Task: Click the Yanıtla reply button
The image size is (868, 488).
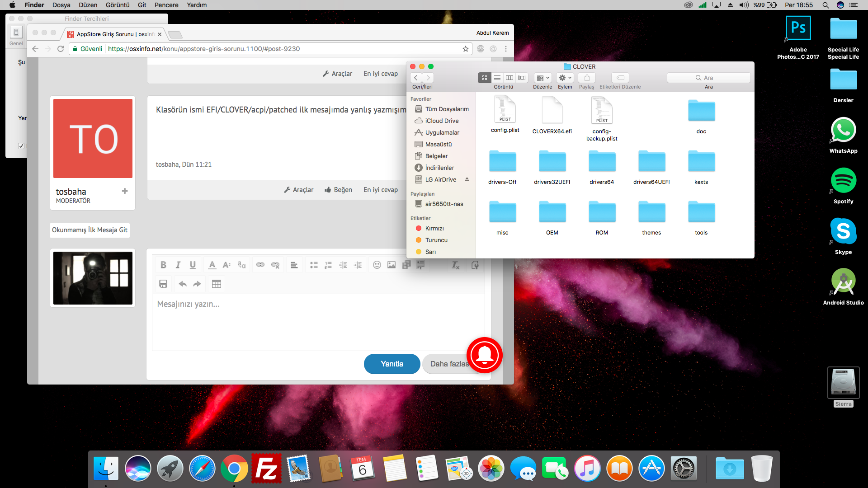Action: click(392, 364)
